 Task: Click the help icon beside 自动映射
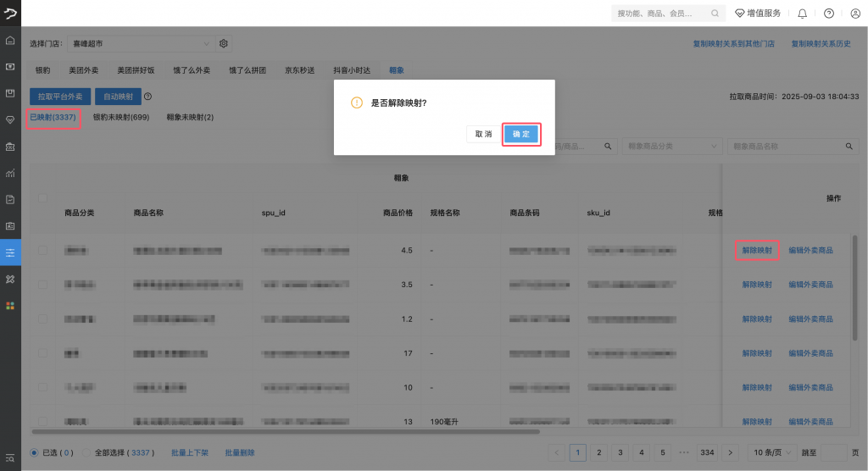tap(148, 97)
